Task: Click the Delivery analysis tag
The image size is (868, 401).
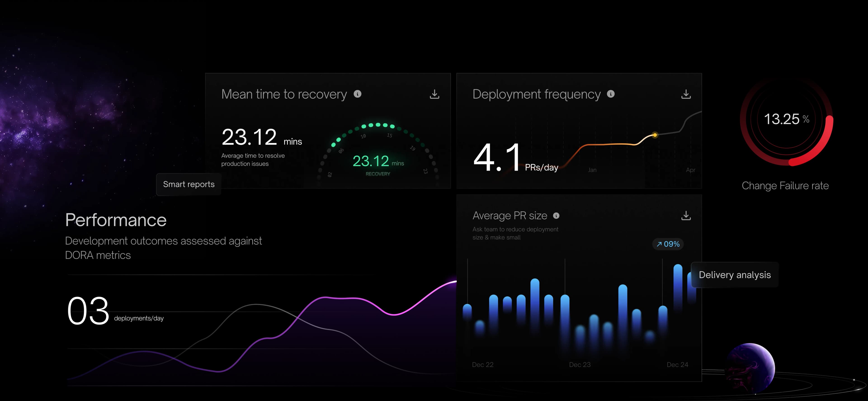Action: (735, 275)
